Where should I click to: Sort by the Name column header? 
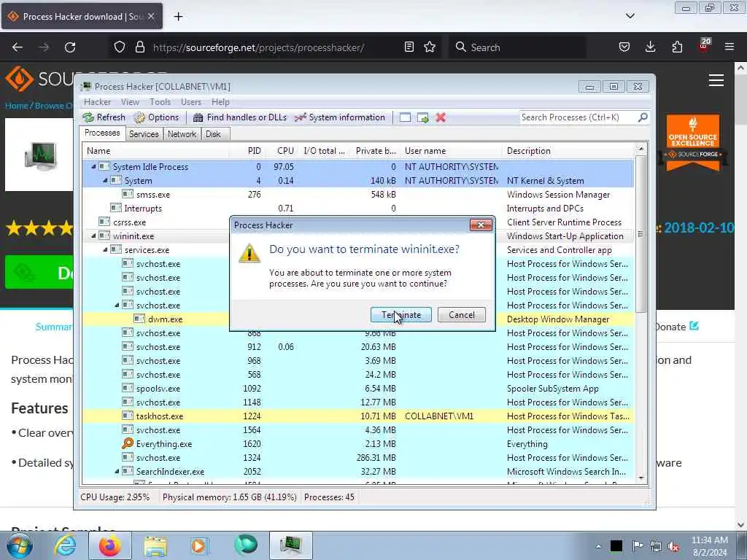pos(155,151)
